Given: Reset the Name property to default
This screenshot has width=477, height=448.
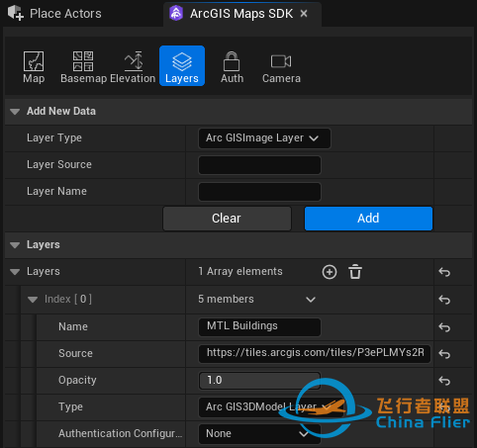Looking at the screenshot, I should 444,327.
